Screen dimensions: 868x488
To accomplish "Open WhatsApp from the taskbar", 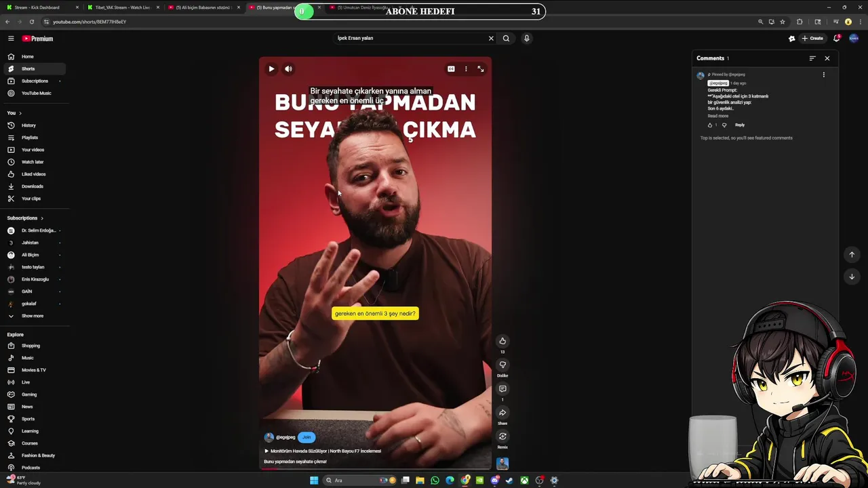I will [435, 481].
